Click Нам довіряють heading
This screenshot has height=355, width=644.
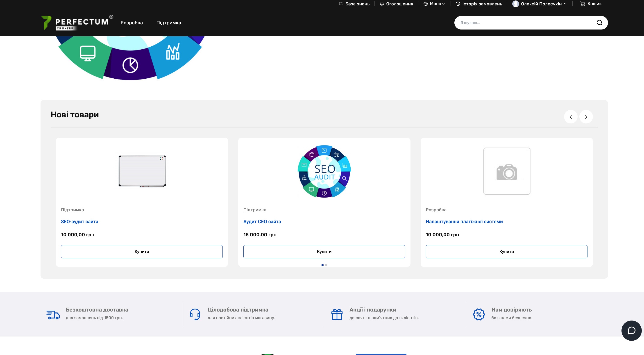(x=512, y=309)
